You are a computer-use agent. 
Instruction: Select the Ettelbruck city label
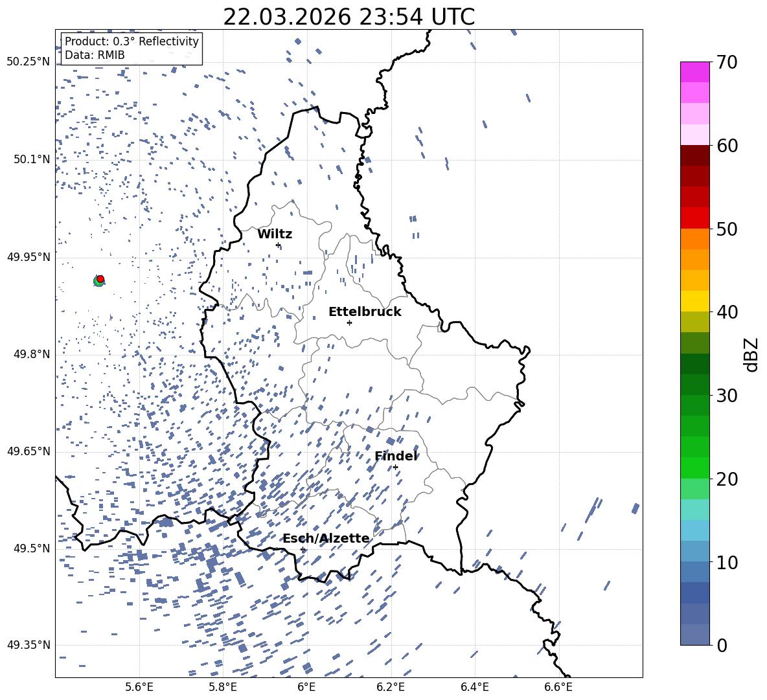pyautogui.click(x=365, y=312)
